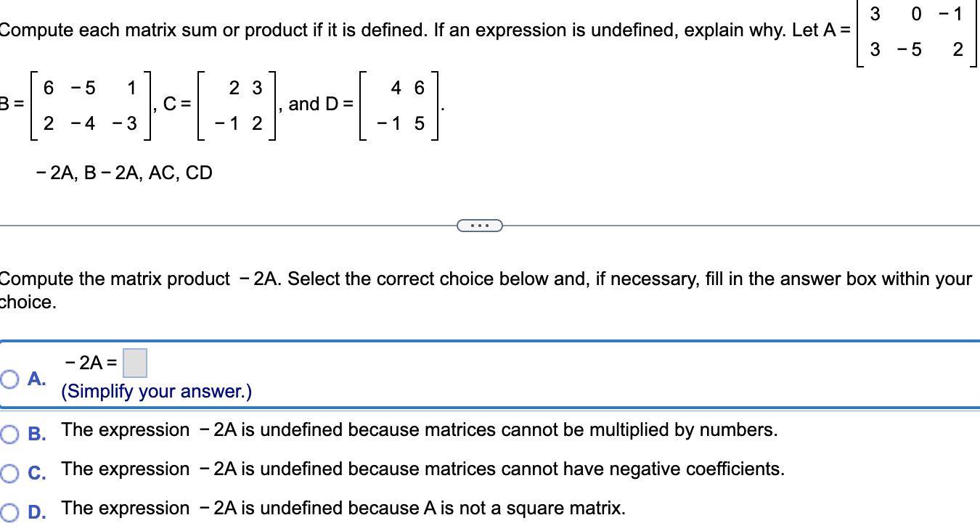The image size is (980, 531).
Task: Select answer choice B radio button
Action: point(8,433)
